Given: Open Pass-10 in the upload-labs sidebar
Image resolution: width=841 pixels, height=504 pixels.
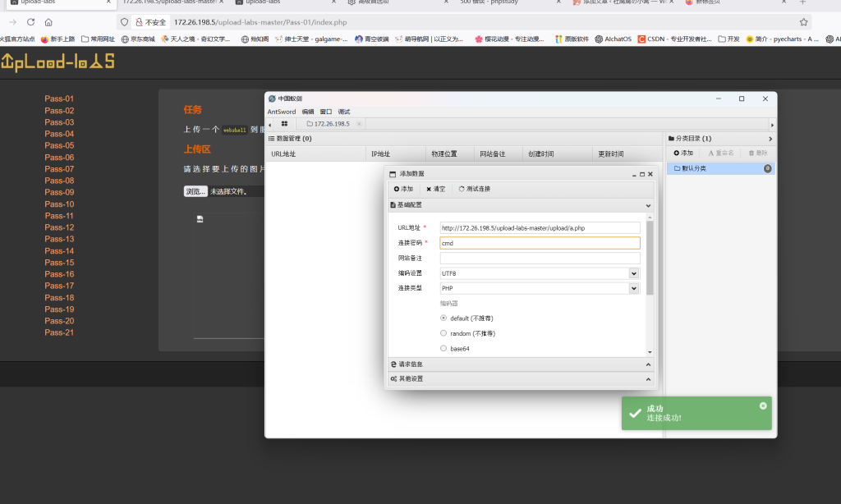Looking at the screenshot, I should pyautogui.click(x=59, y=204).
